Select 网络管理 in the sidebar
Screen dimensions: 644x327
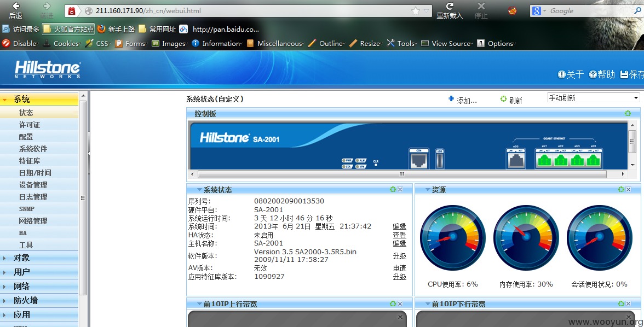(x=39, y=221)
